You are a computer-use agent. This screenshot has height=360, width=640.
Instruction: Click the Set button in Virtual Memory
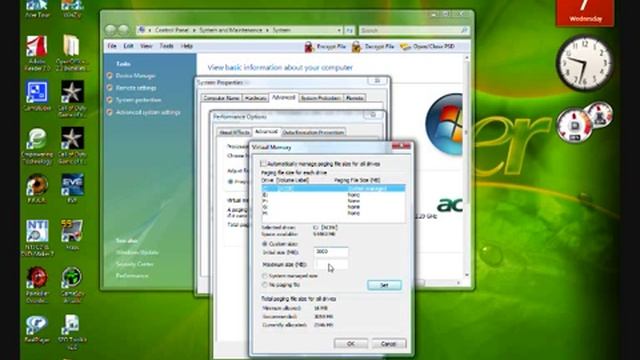pos(384,285)
